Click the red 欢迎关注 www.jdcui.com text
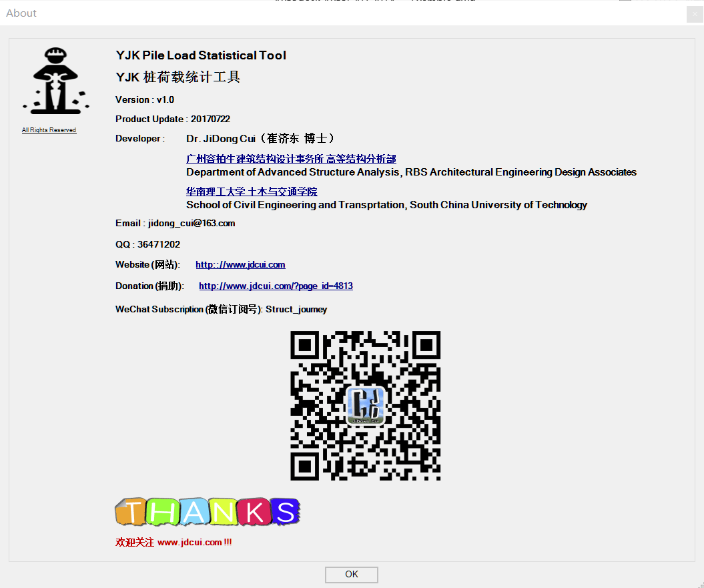Viewport: 704px width, 588px height. pyautogui.click(x=173, y=542)
